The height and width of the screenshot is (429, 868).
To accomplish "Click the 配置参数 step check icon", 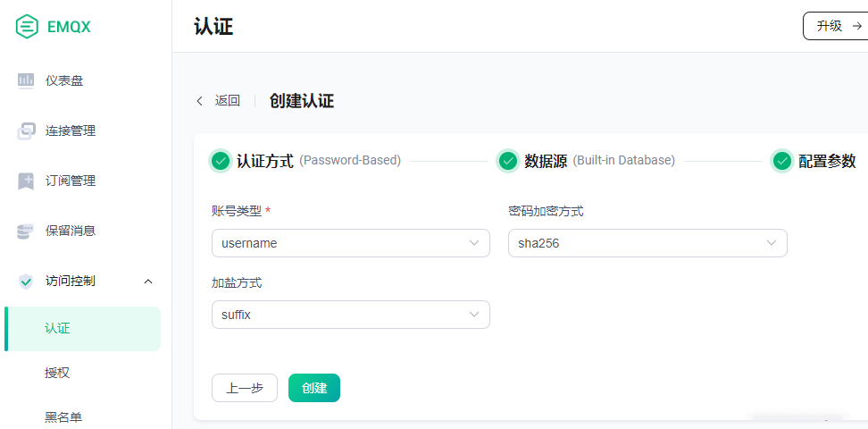I will pos(782,161).
